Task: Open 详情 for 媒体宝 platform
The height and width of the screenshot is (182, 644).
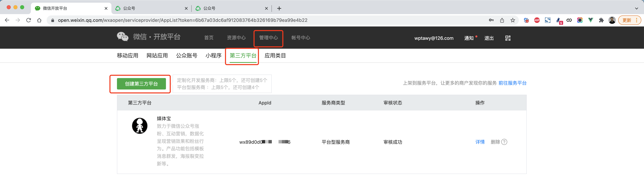Action: (480, 142)
